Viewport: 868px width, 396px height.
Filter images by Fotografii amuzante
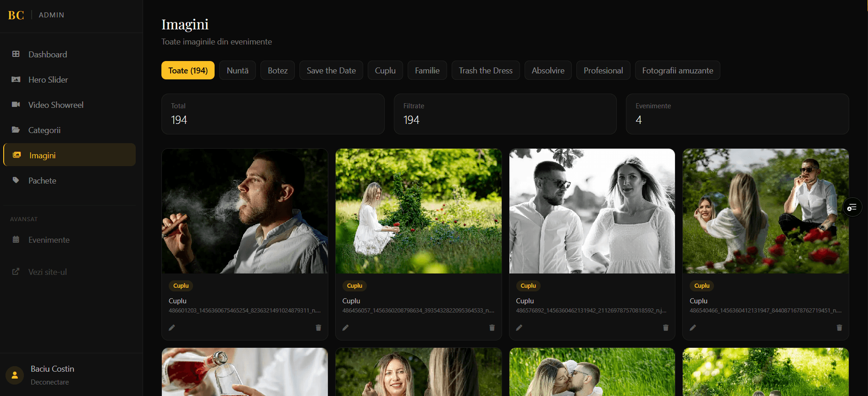pos(678,70)
